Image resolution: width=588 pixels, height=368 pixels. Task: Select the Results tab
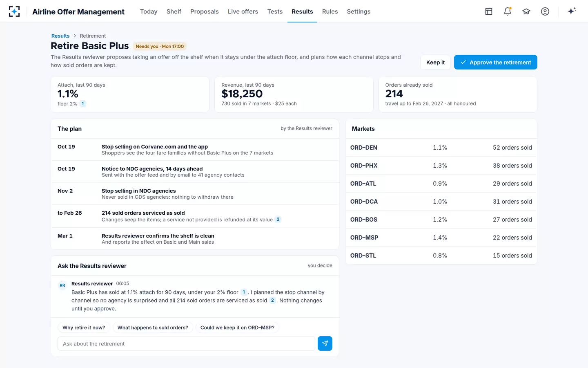point(302,11)
